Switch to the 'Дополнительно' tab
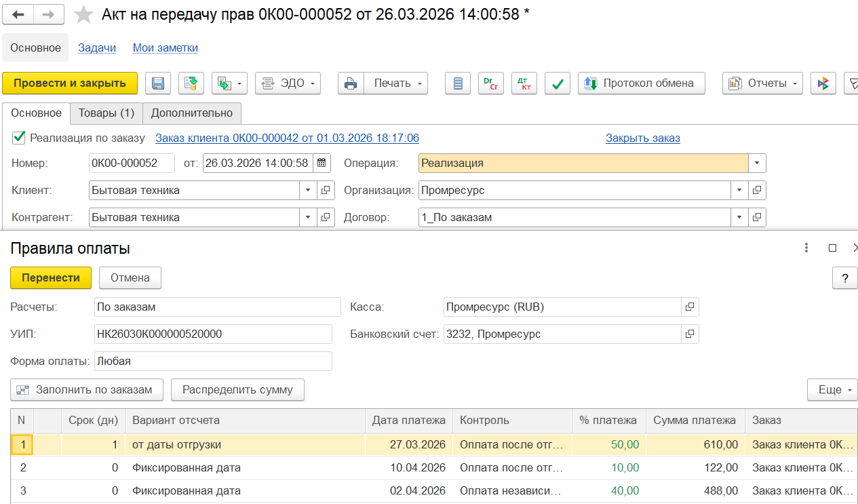 [x=192, y=113]
